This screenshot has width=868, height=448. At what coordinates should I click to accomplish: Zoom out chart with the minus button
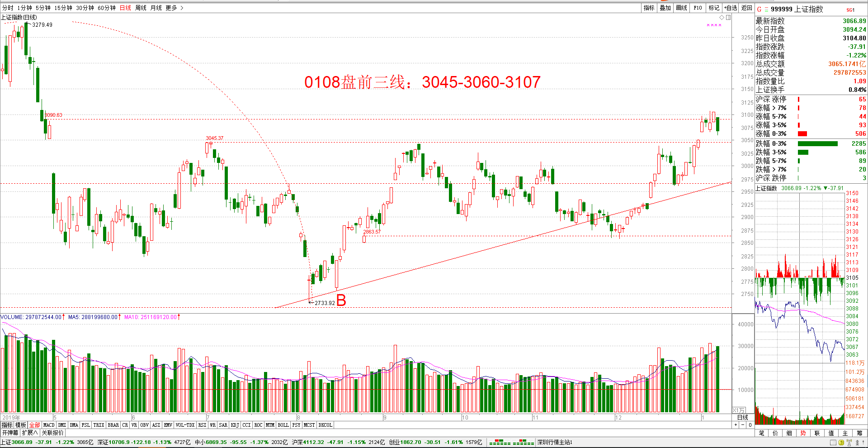[743, 425]
